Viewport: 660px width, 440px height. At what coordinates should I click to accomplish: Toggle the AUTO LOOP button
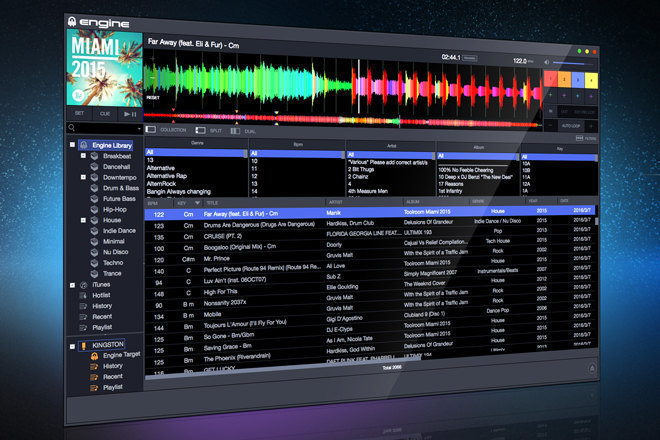click(x=571, y=126)
